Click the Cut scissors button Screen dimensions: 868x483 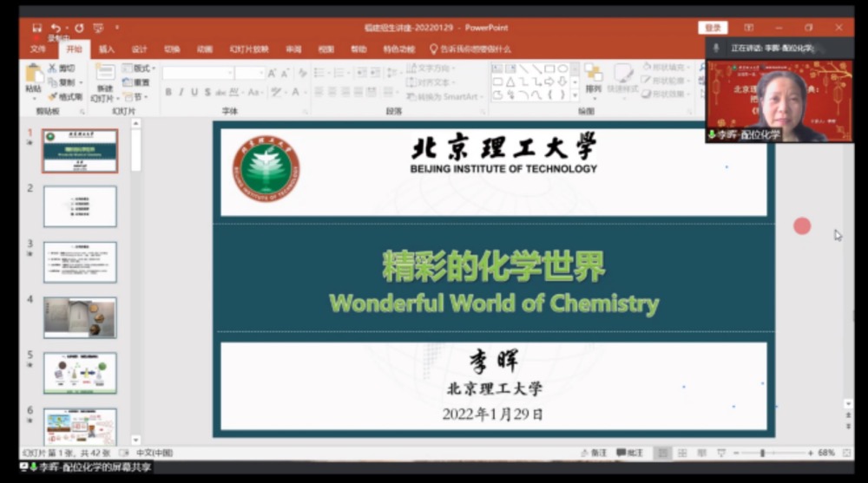coord(62,68)
